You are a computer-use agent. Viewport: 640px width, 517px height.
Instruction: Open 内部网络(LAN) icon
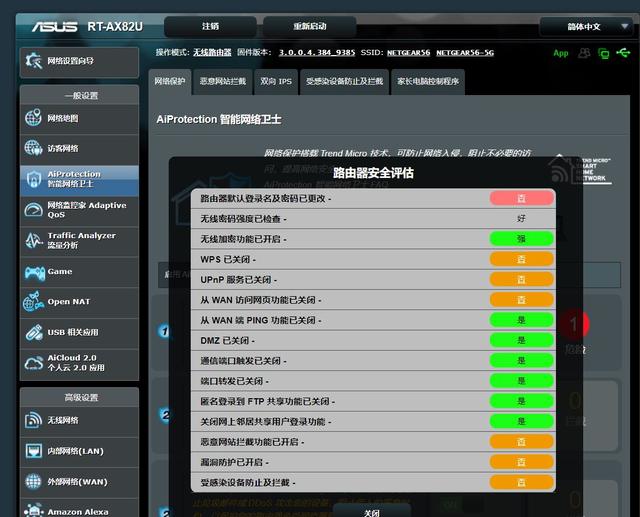coord(33,451)
